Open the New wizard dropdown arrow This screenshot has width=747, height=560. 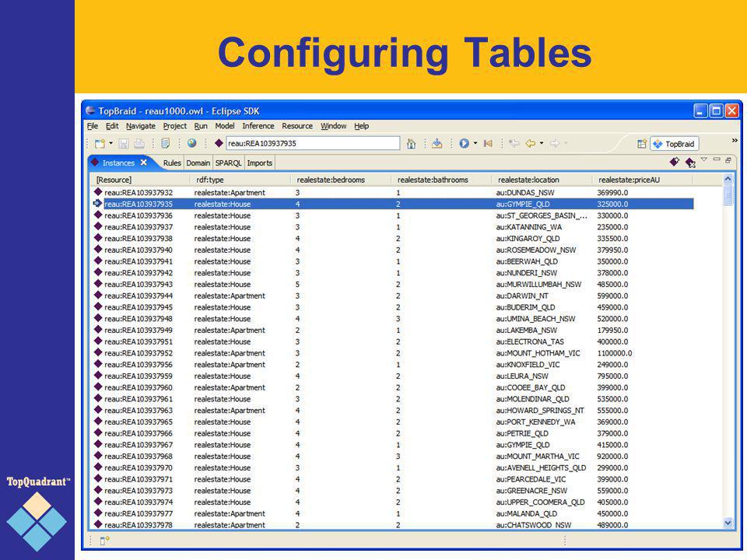[111, 143]
